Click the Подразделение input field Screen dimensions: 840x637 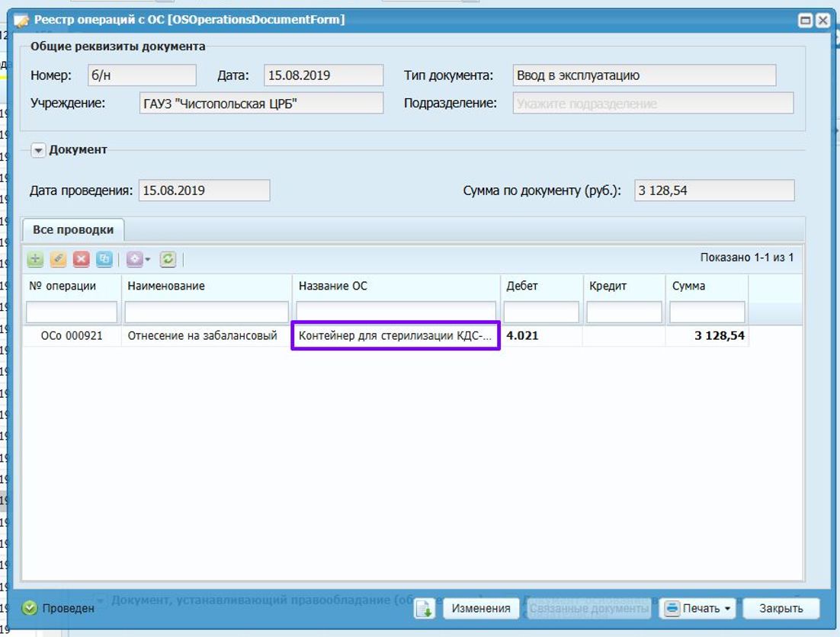coord(653,104)
